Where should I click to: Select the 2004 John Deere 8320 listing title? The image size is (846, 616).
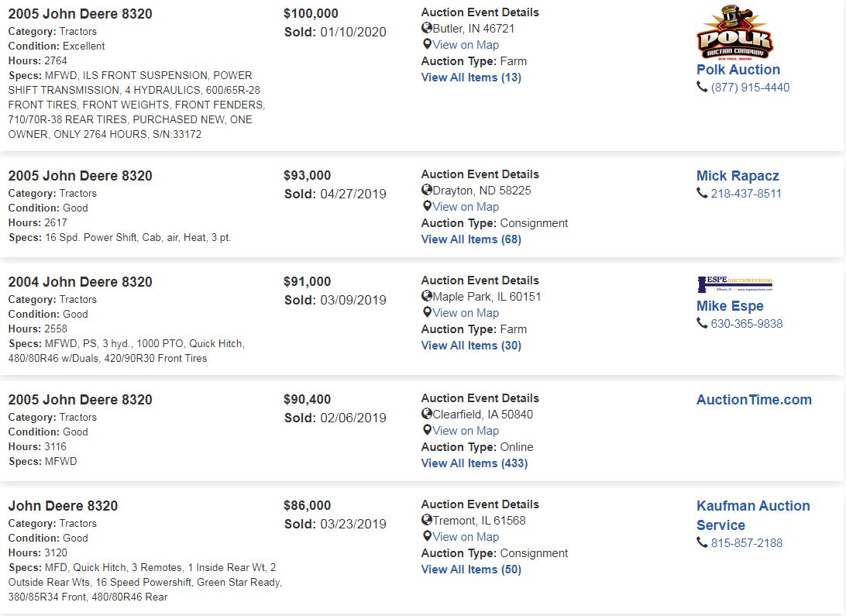(x=81, y=282)
